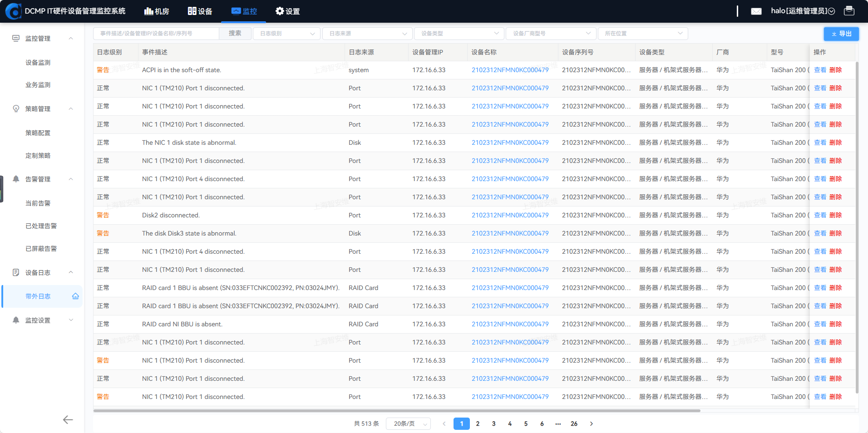Expand the 监控设置 menu group
Screen dimensions: 868x433
[71, 320]
